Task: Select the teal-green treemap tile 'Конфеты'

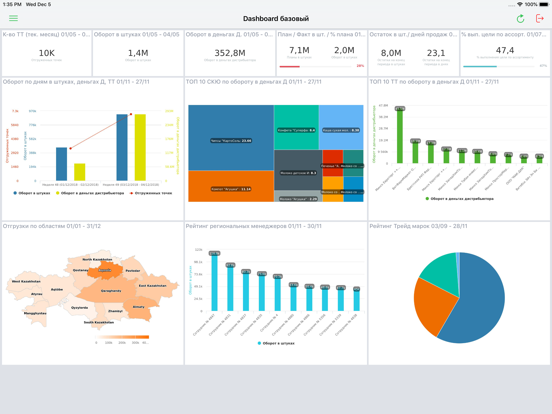Action: 296,127
